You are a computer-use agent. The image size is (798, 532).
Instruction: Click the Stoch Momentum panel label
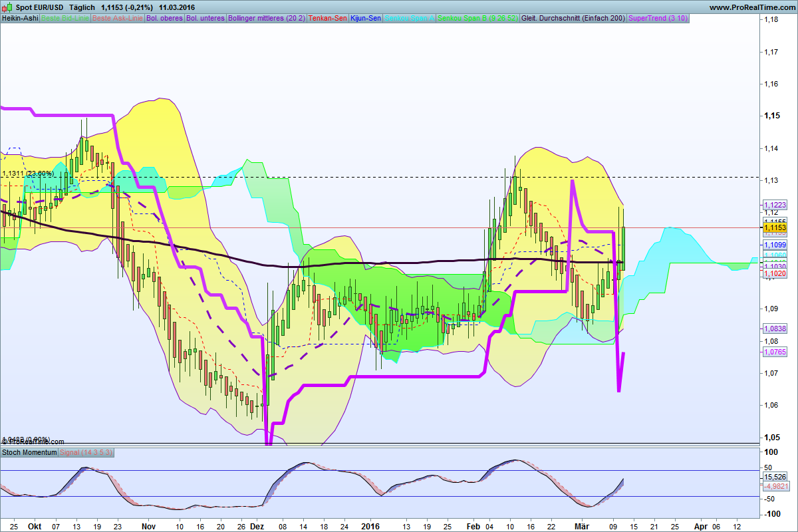click(29, 452)
